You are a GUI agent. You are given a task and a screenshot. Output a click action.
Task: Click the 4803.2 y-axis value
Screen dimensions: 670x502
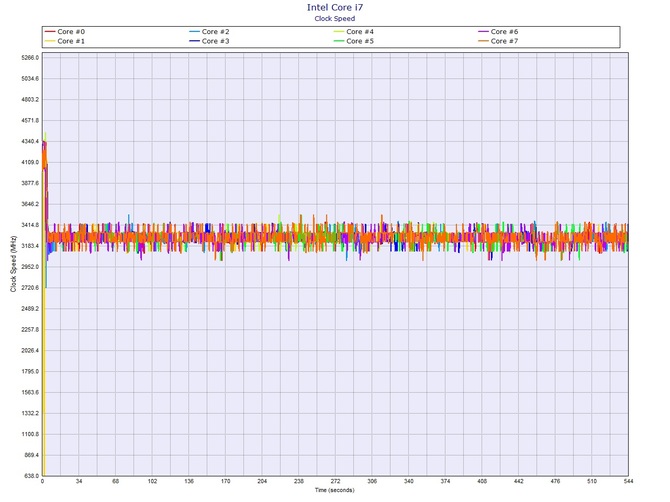30,100
